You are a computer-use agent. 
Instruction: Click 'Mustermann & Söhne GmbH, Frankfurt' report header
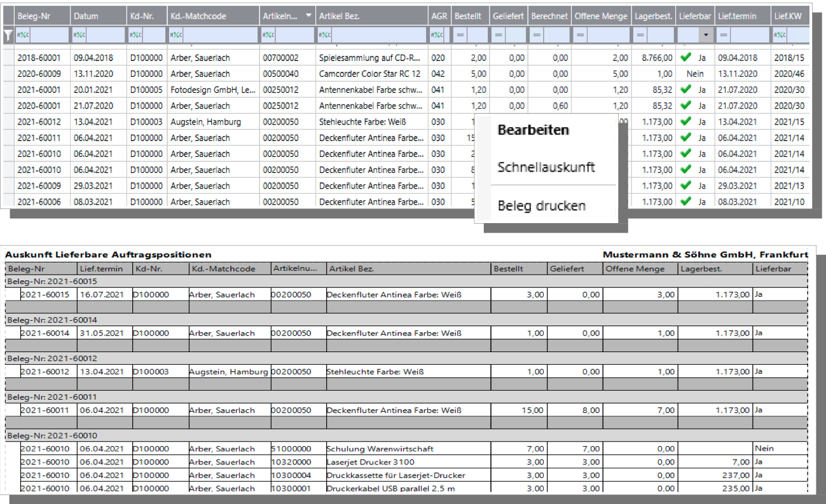(705, 254)
